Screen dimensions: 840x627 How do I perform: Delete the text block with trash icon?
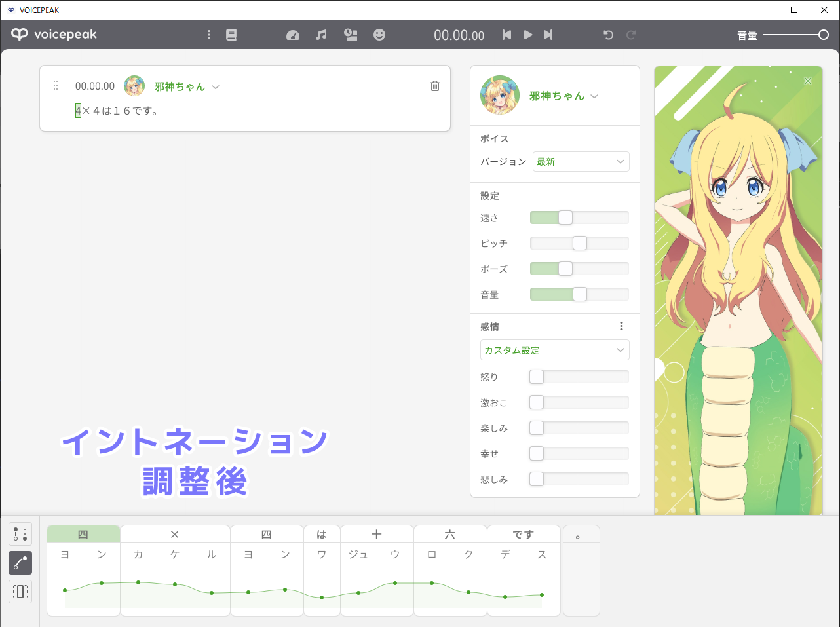click(435, 86)
